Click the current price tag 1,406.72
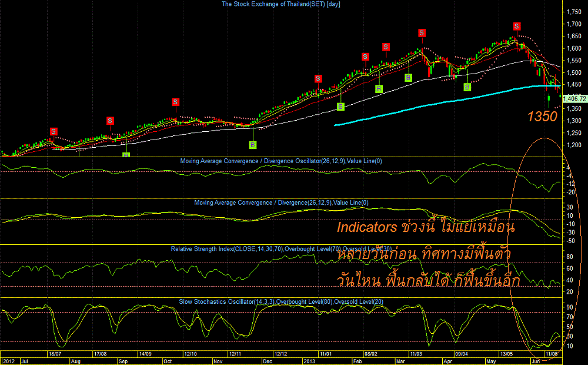 tap(575, 99)
